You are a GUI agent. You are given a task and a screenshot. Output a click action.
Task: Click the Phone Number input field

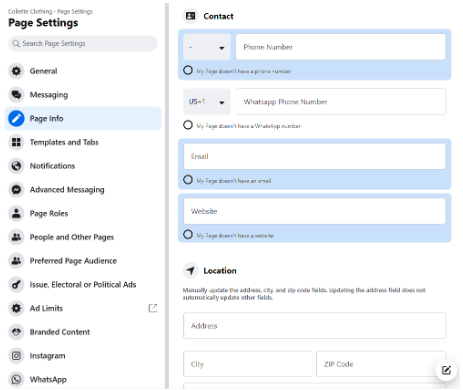tap(341, 47)
